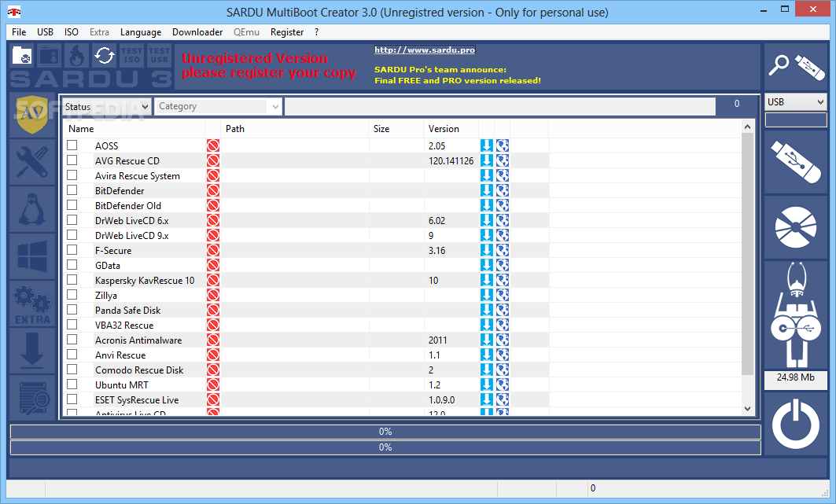Click the burn (flame) toolbar icon
836x504 pixels.
click(77, 55)
